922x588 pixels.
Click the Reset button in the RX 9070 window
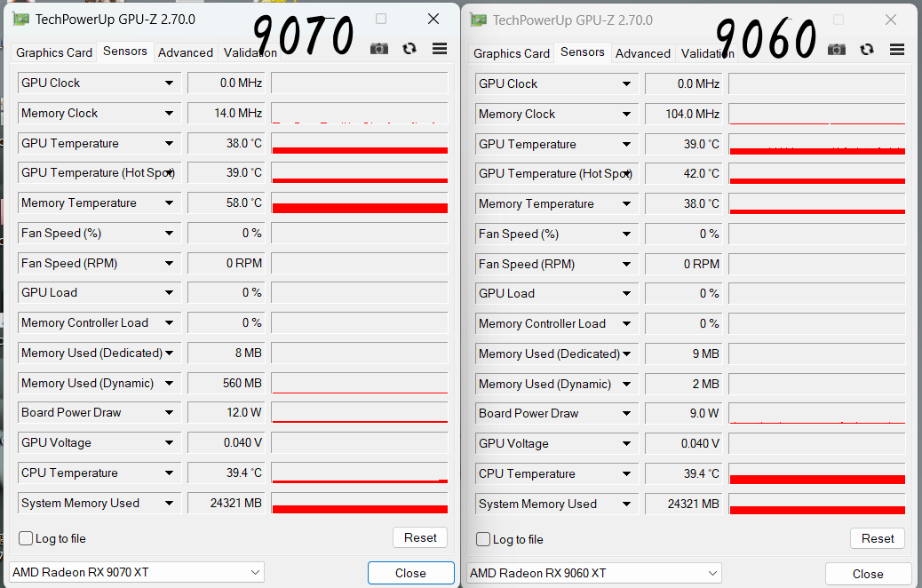click(x=420, y=537)
